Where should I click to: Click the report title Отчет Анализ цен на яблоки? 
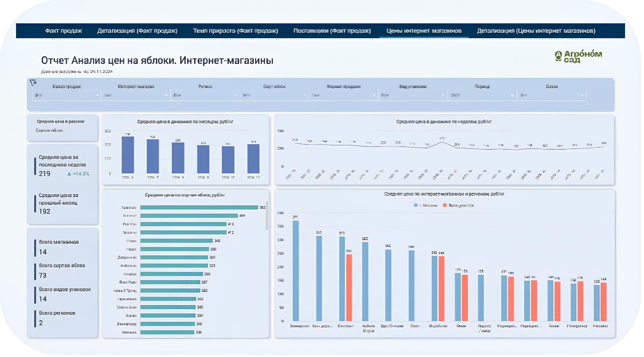click(157, 61)
